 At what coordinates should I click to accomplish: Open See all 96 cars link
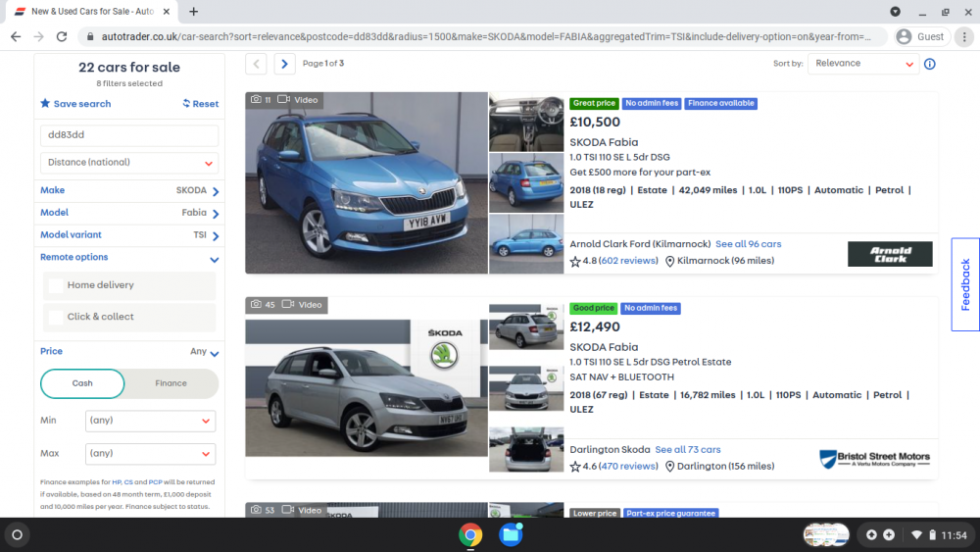pyautogui.click(x=748, y=244)
